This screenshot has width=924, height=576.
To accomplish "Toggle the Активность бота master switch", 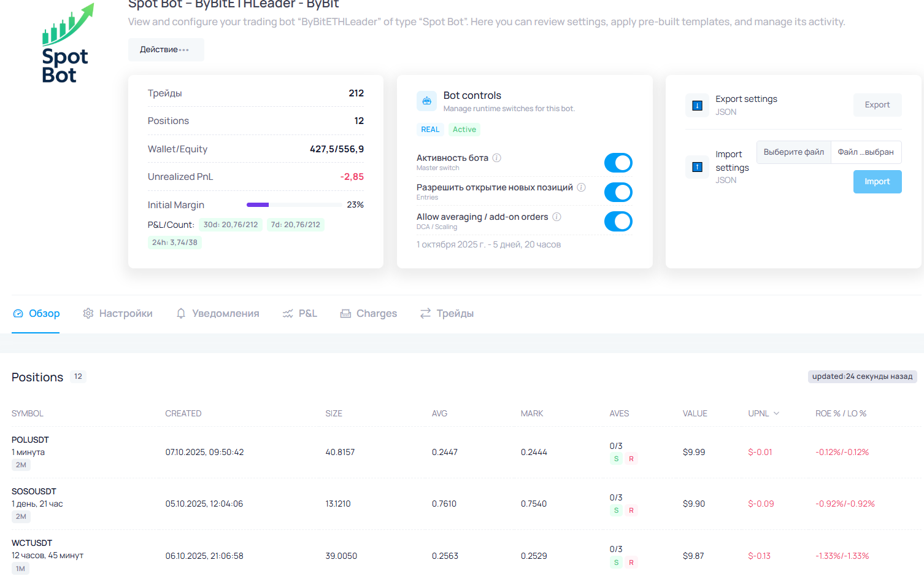I will click(x=618, y=163).
